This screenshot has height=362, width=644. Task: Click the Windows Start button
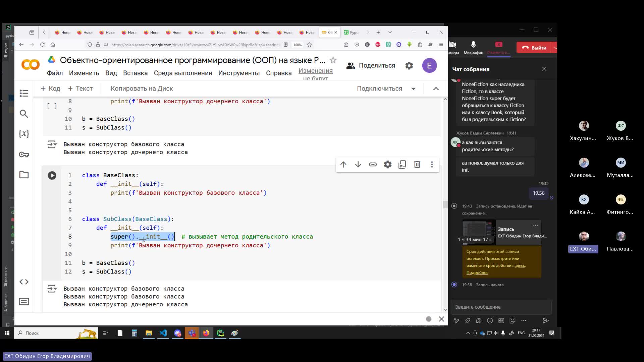[7, 333]
